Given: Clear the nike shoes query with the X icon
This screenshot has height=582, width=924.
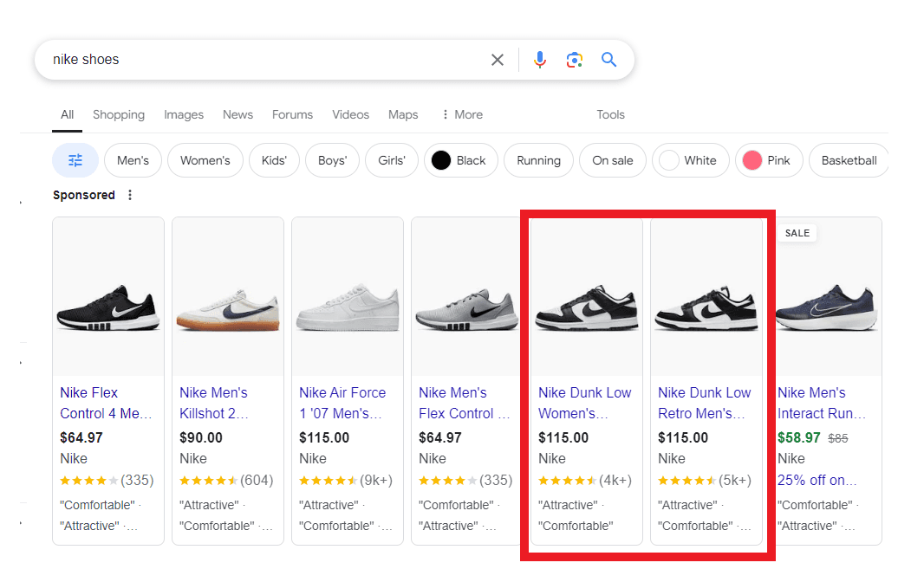Looking at the screenshot, I should 497,59.
